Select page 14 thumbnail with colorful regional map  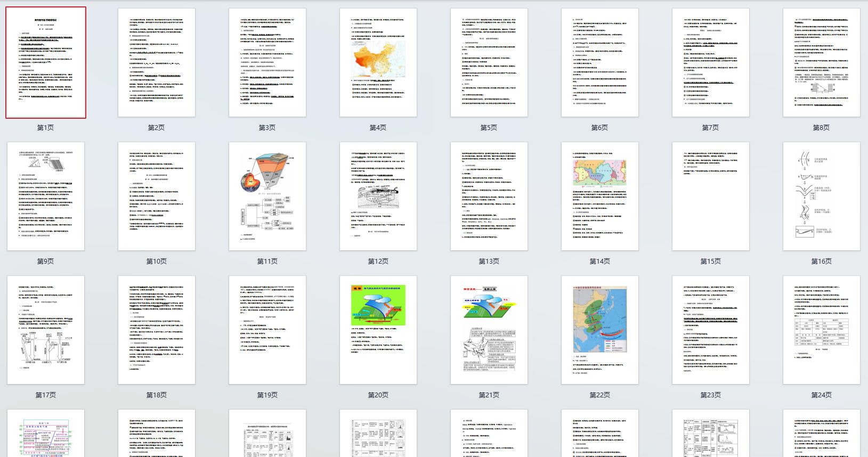point(600,196)
